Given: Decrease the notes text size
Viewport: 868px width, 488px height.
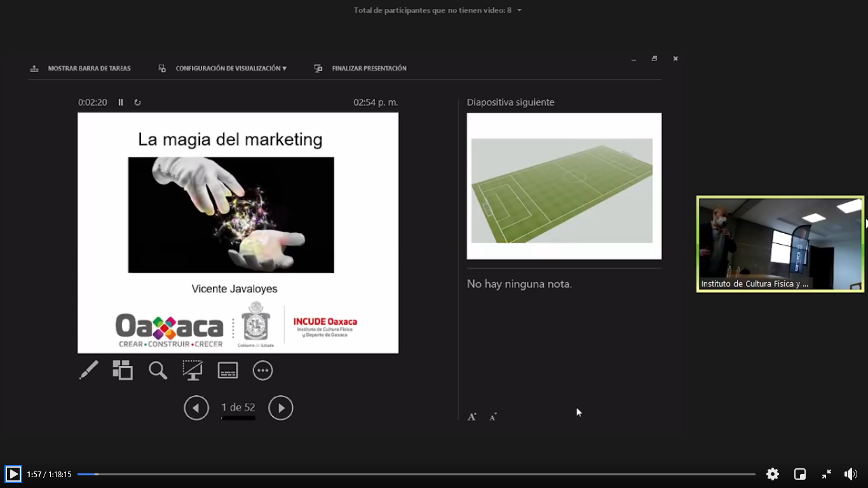Looking at the screenshot, I should pyautogui.click(x=493, y=417).
